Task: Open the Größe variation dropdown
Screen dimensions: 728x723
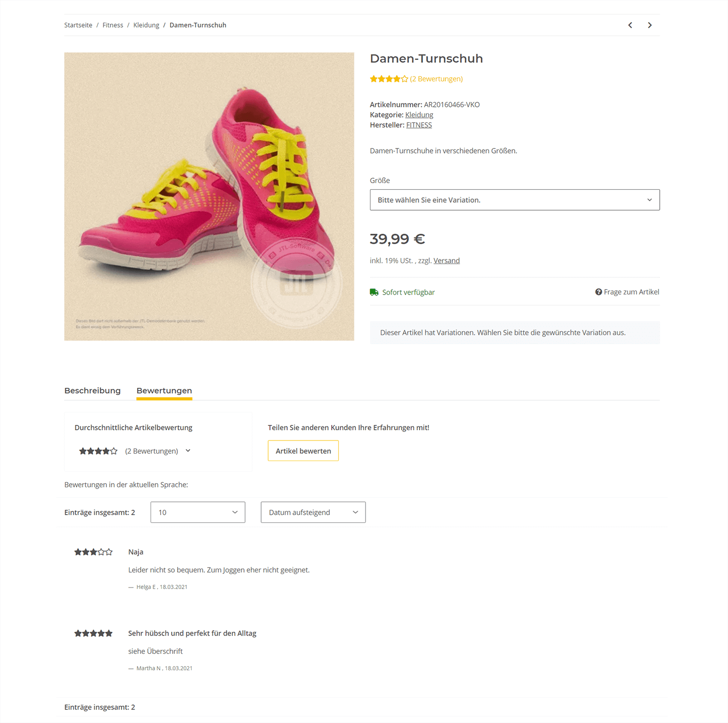Action: point(514,200)
